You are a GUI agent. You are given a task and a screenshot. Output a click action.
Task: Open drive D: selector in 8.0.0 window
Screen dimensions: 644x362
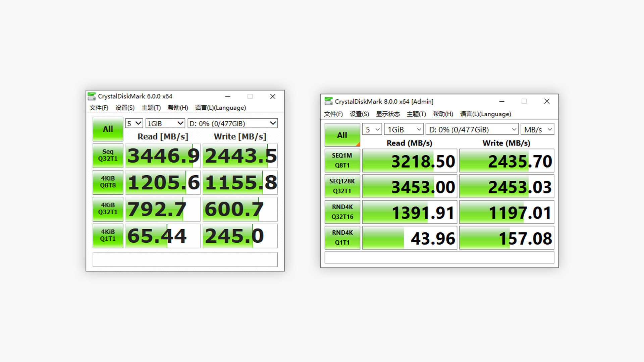click(472, 129)
